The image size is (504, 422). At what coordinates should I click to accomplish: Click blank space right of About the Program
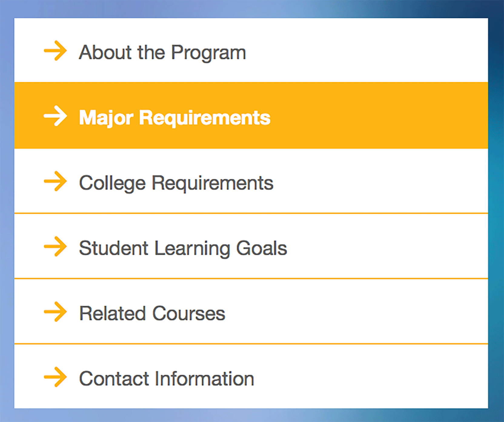(366, 50)
